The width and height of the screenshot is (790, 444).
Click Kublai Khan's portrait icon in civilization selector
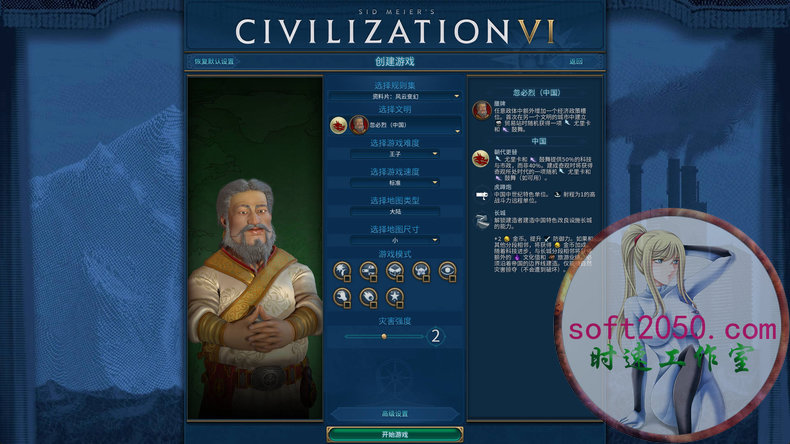coord(359,125)
